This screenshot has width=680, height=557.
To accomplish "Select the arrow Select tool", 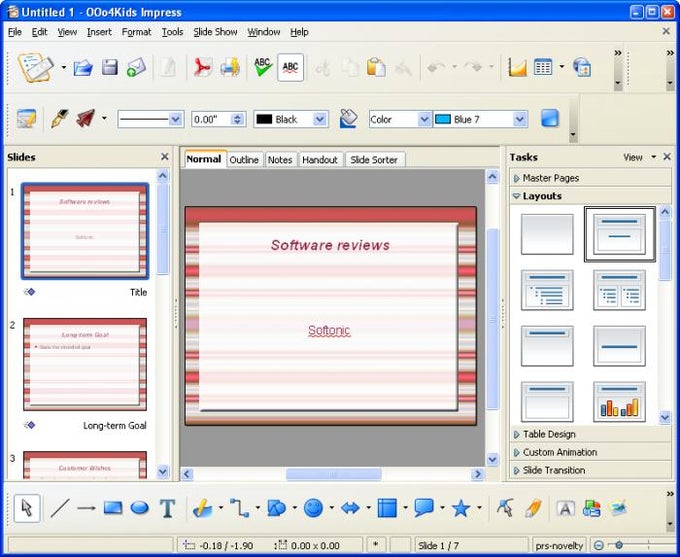I will (x=27, y=508).
